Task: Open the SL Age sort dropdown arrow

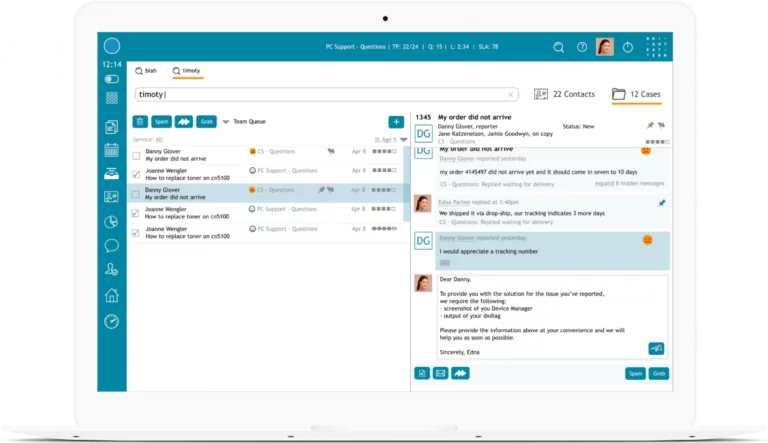Action: [x=404, y=140]
